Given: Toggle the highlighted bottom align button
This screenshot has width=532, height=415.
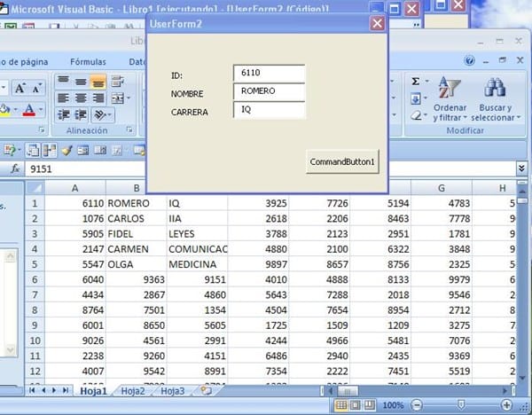Looking at the screenshot, I should point(98,82).
